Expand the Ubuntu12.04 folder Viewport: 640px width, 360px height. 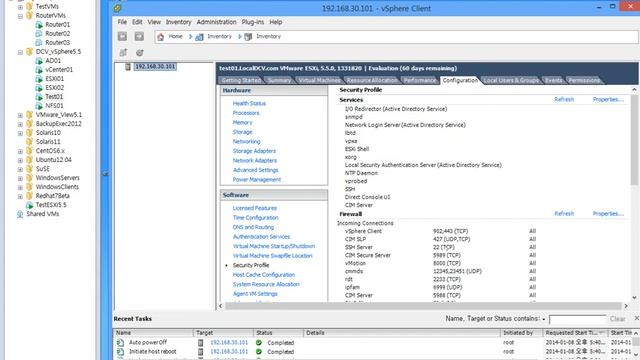tap(20, 160)
